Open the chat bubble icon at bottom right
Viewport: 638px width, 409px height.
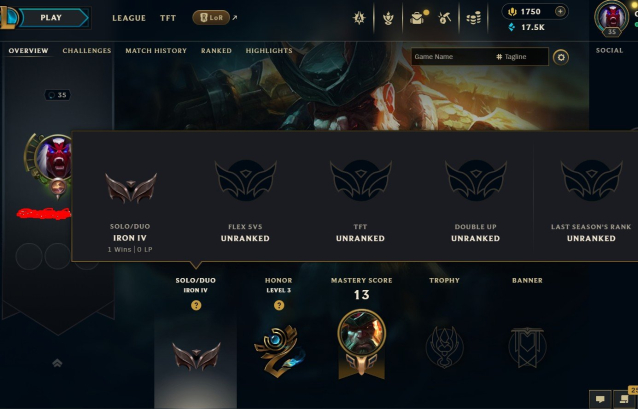(600, 399)
